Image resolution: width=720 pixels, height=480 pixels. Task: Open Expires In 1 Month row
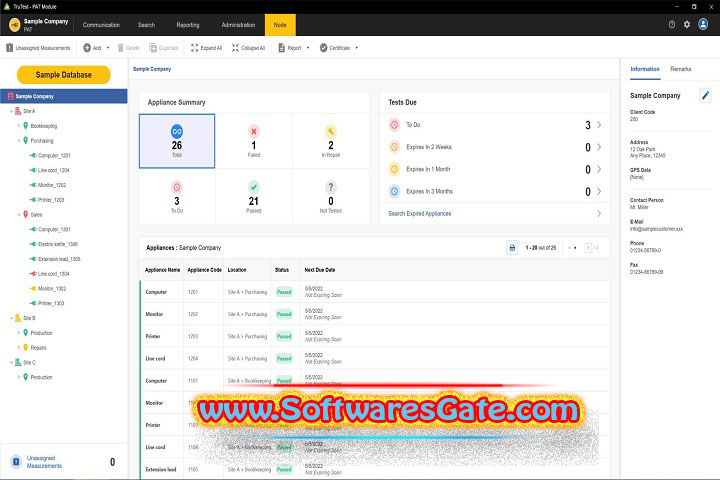pos(495,169)
